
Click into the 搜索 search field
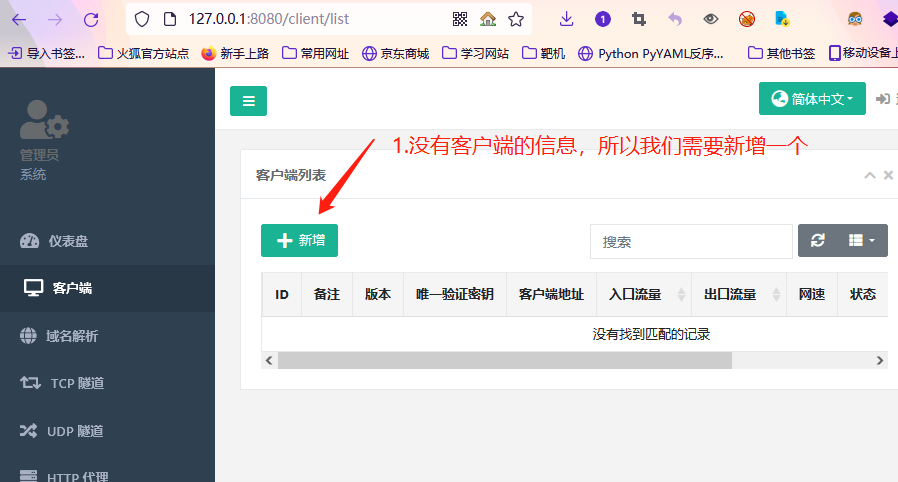click(x=691, y=242)
